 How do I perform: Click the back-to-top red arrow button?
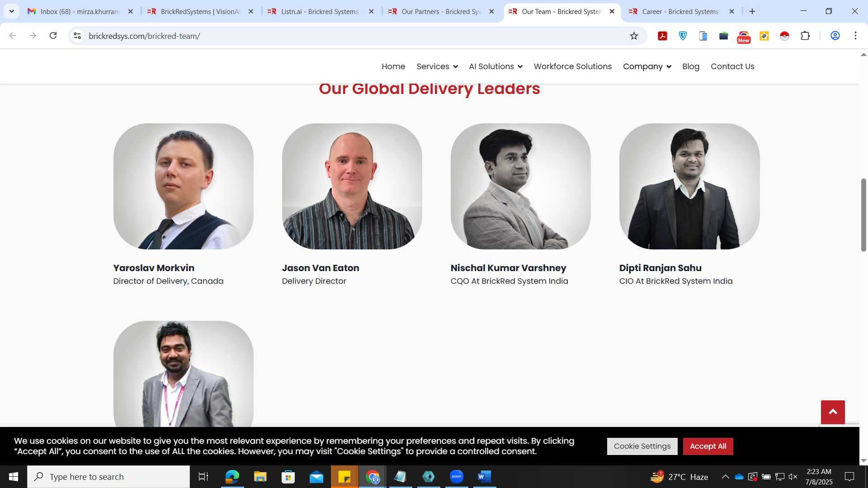point(833,412)
